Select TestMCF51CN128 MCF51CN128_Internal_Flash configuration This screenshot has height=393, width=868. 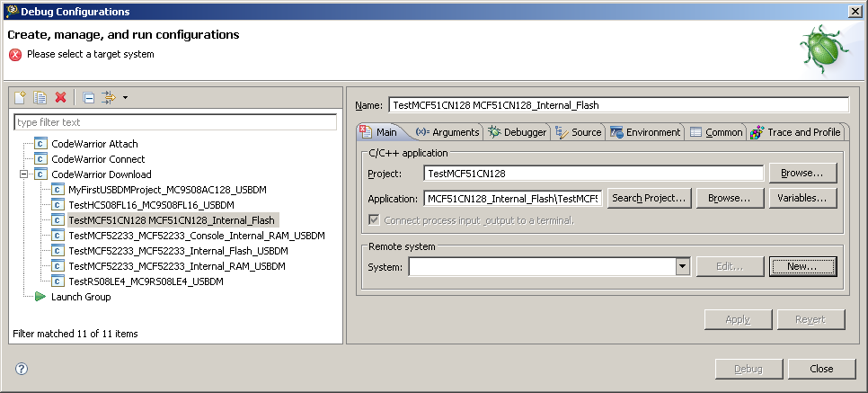click(172, 220)
